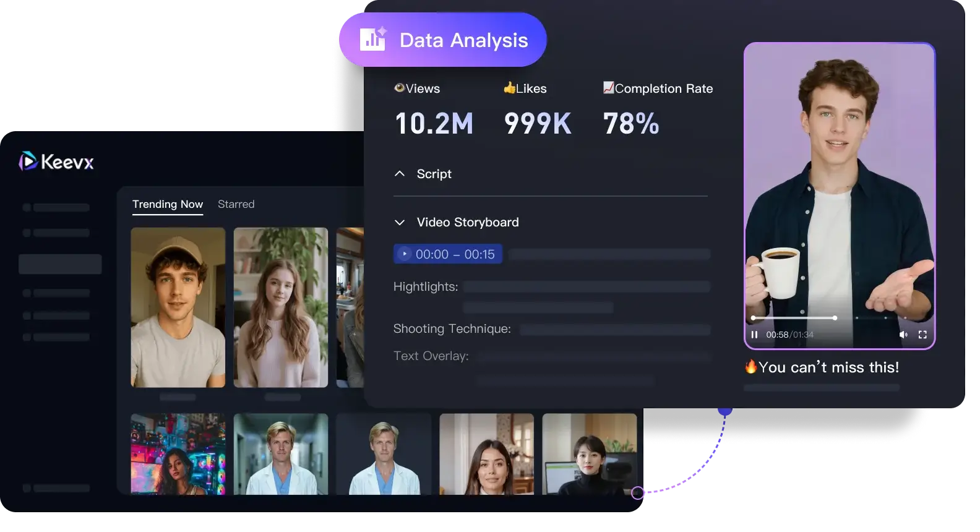Screen dimensions: 980x532
Task: Switch to the Trending Now tab
Action: pos(168,204)
